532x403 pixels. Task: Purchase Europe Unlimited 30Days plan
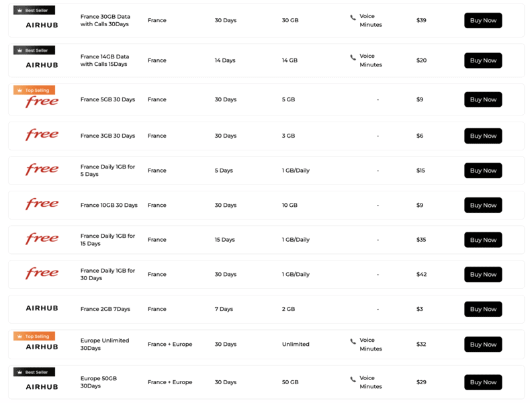(483, 345)
